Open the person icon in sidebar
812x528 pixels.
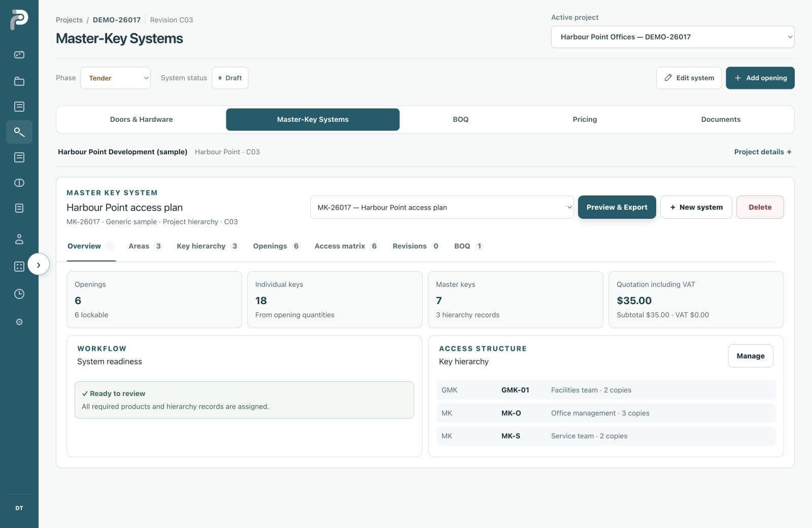click(19, 239)
